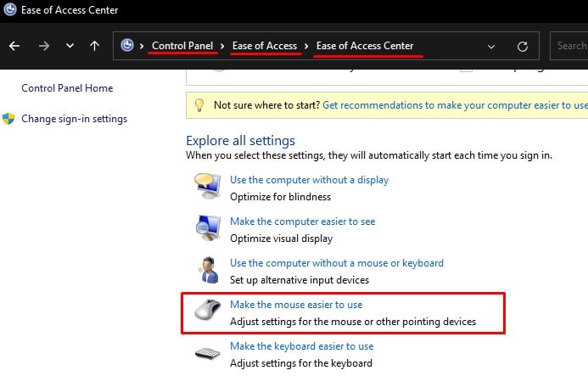Click Control Panel in the breadcrumb
Screen dimensions: 588x376
[x=182, y=46]
